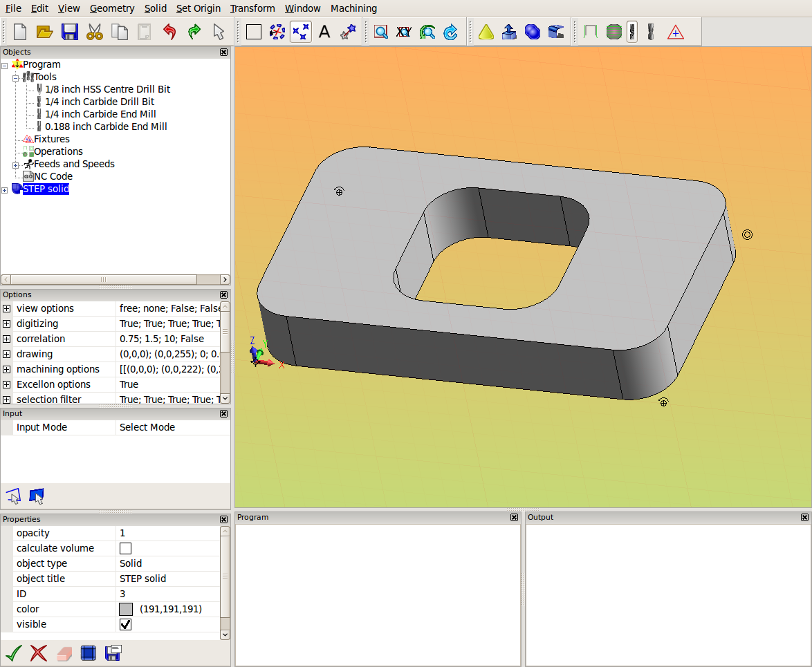The width and height of the screenshot is (812, 667).
Task: Click the Redo green arrow icon
Action: pyautogui.click(x=194, y=32)
